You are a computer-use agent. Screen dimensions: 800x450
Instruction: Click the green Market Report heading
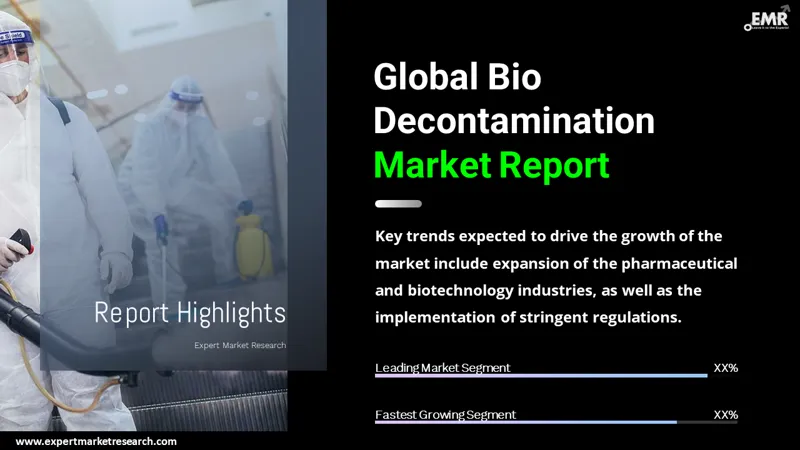click(491, 164)
